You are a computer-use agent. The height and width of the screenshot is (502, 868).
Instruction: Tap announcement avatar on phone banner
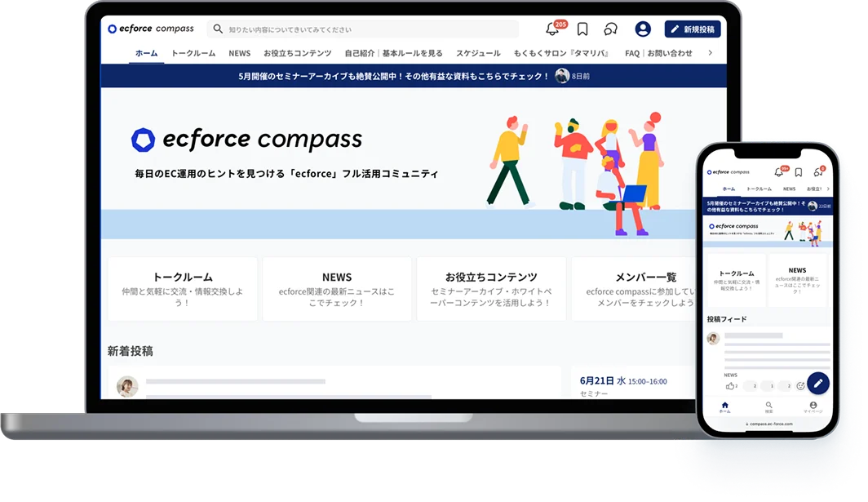coord(812,207)
